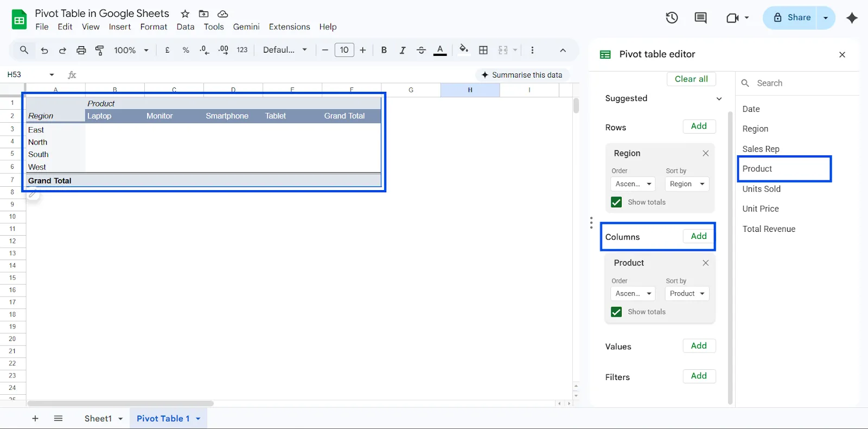The image size is (868, 429).
Task: Add a field to Rows
Action: [x=699, y=127]
